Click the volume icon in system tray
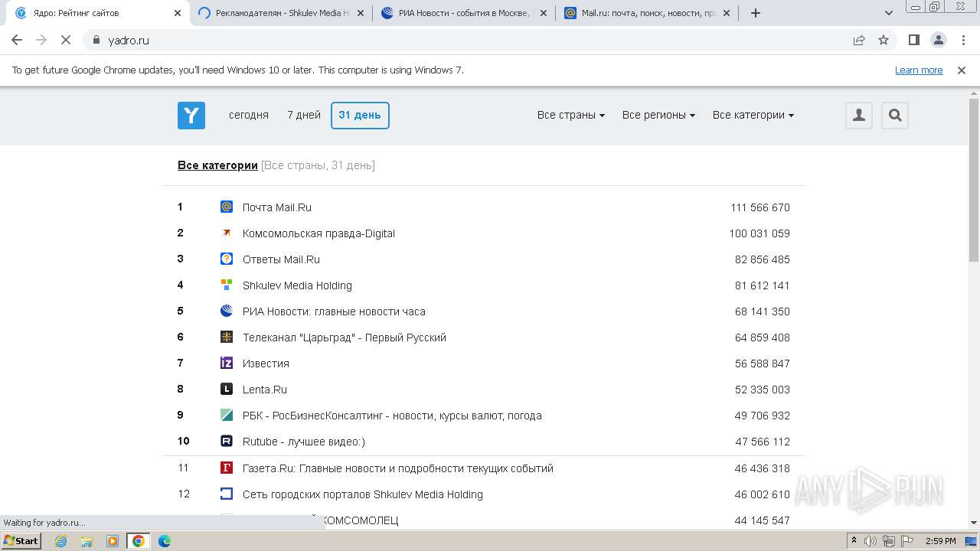 coord(871,541)
